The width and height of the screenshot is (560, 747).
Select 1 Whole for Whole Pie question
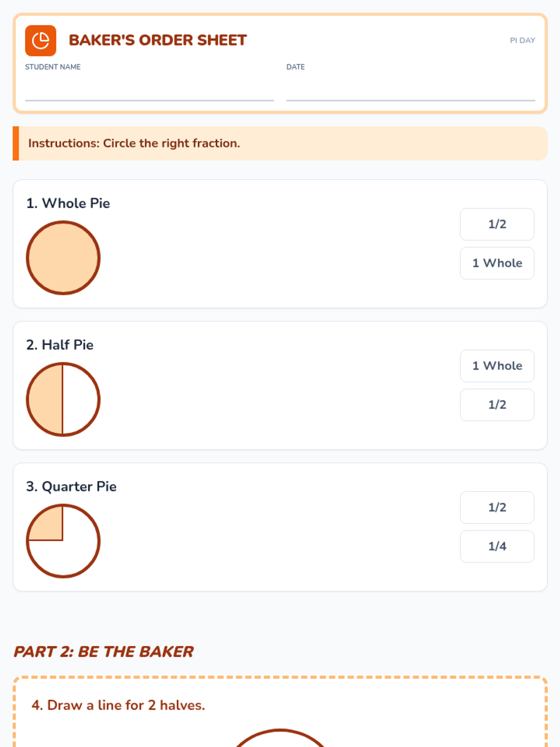point(497,263)
